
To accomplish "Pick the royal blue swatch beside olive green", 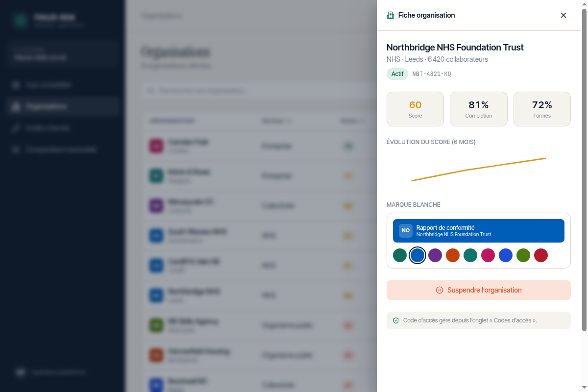I will point(506,255).
